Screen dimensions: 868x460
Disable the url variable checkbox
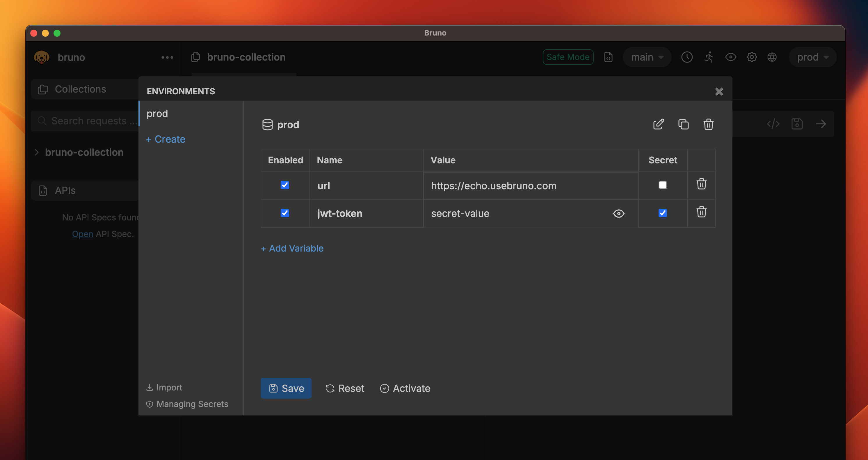point(285,185)
